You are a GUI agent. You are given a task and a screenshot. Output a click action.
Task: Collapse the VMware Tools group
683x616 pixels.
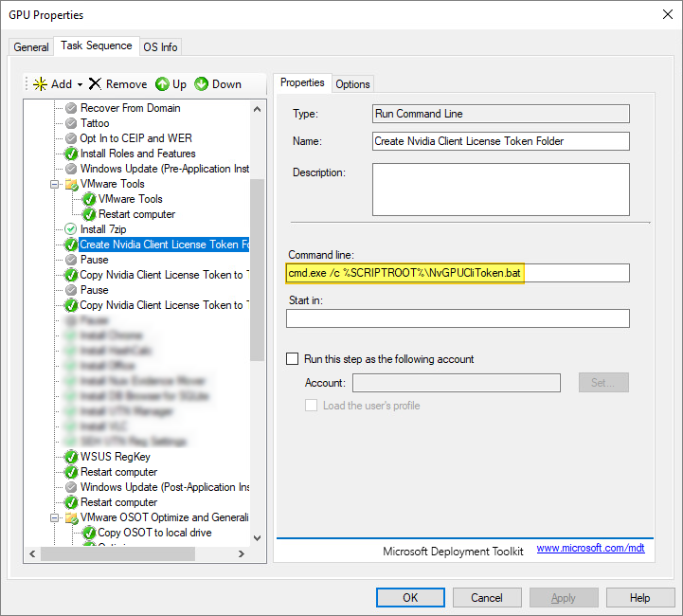pyautogui.click(x=55, y=184)
